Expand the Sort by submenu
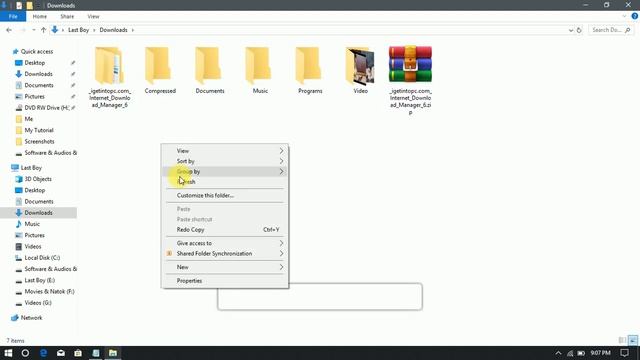The width and height of the screenshot is (640, 360). click(x=225, y=161)
